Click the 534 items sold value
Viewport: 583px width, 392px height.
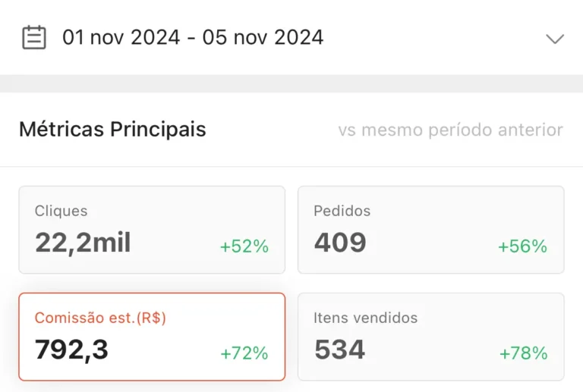click(339, 350)
